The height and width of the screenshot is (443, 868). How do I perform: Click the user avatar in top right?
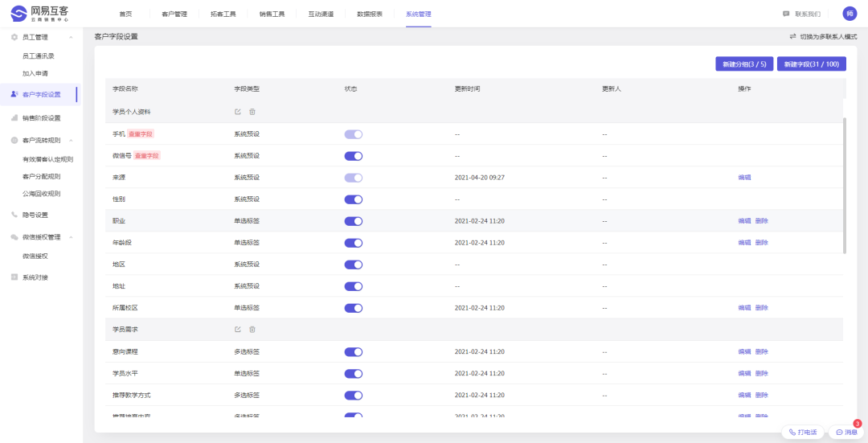[850, 14]
